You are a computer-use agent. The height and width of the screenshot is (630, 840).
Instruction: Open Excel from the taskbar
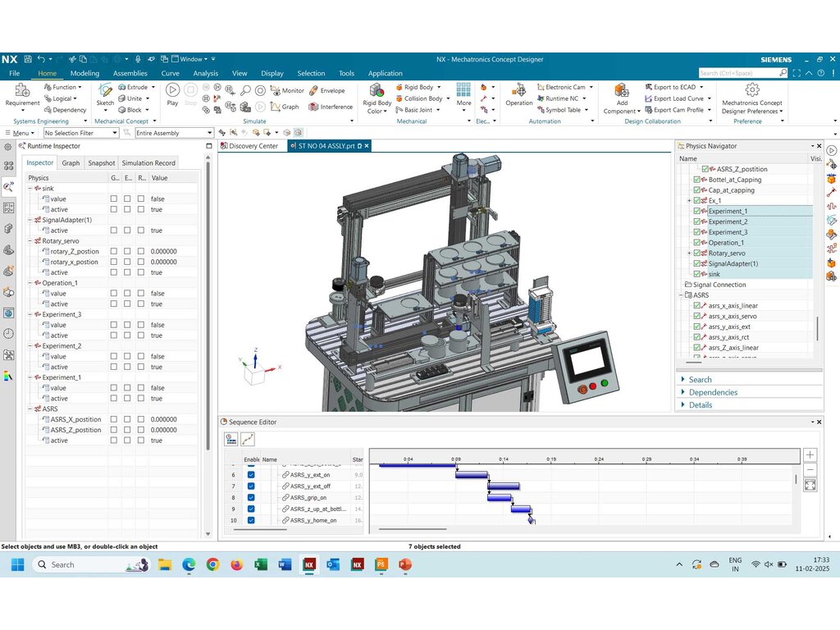point(261,564)
